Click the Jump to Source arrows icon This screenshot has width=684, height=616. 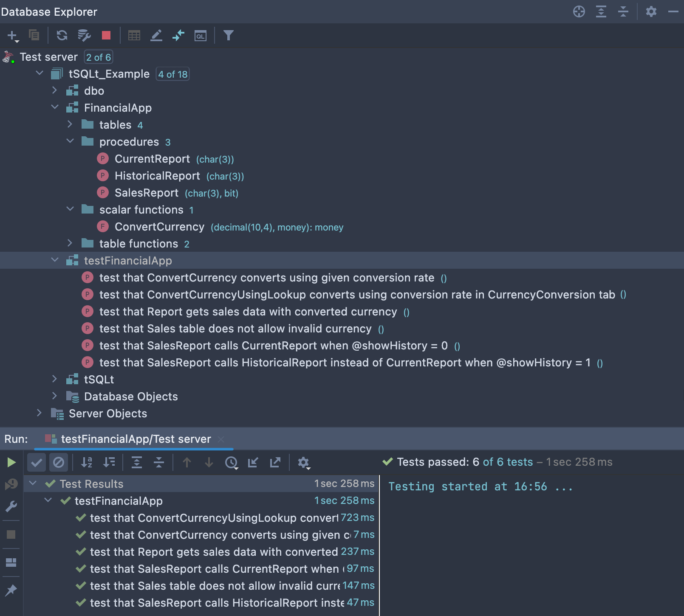178,35
